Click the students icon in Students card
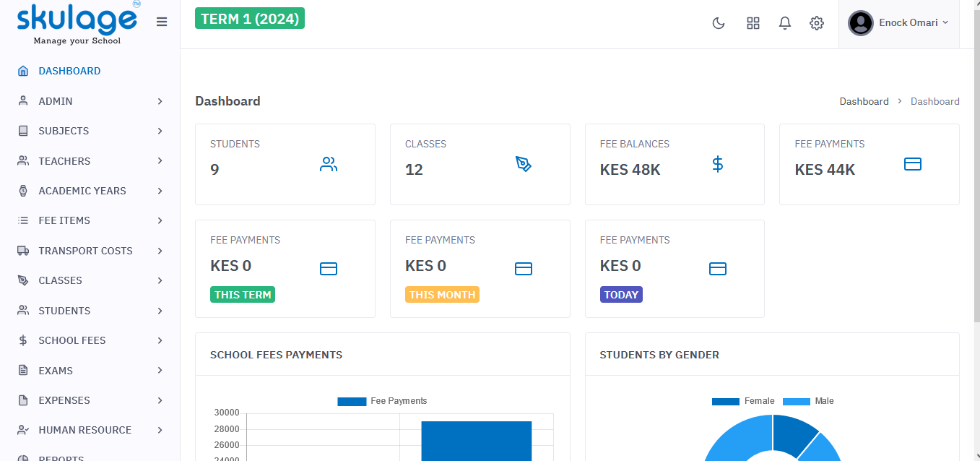 (329, 165)
